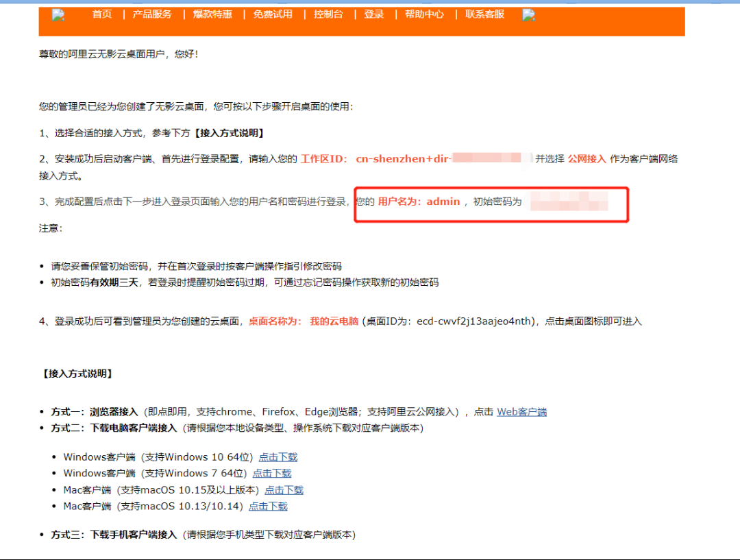The image size is (740, 560).
Task: Click the desktop ID ecd-cwvf2j13aajeo4nth text
Action: pos(474,321)
